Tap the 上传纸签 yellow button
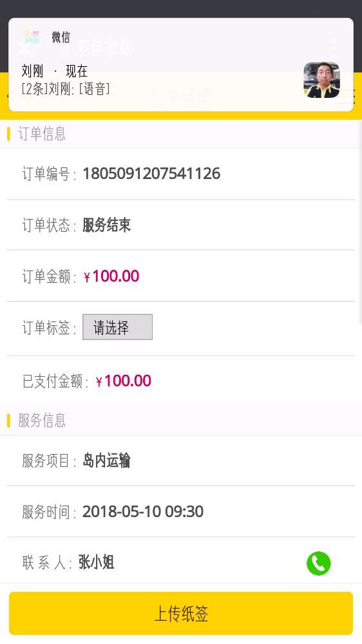 181,613
